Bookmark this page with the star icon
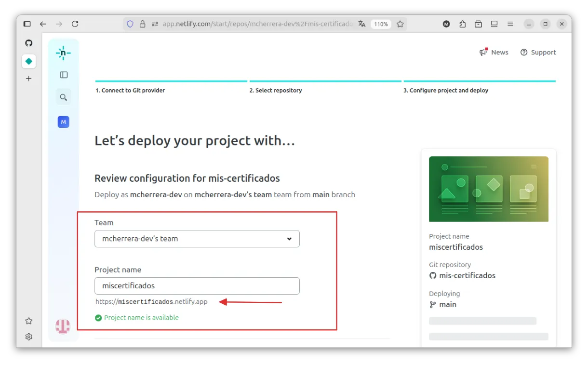The image size is (588, 365). 400,24
